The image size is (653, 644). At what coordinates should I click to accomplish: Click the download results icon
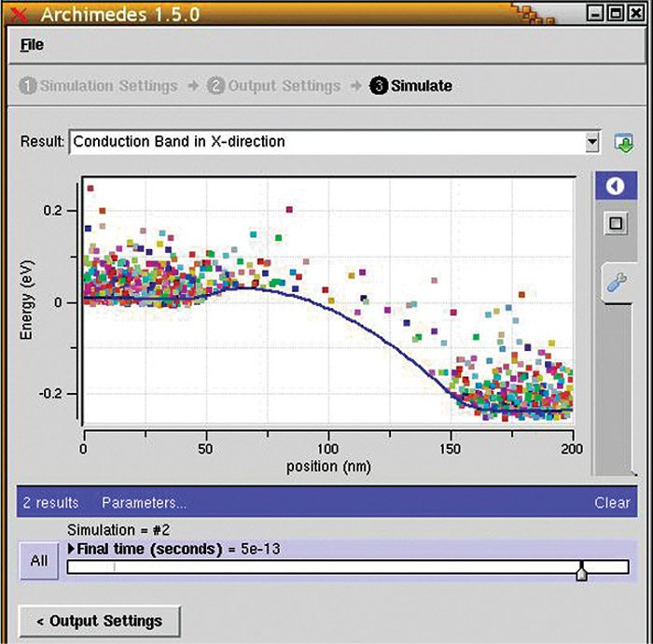pyautogui.click(x=623, y=143)
